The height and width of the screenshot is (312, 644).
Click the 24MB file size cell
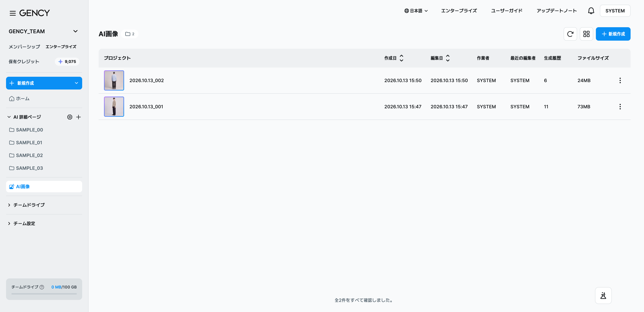584,80
